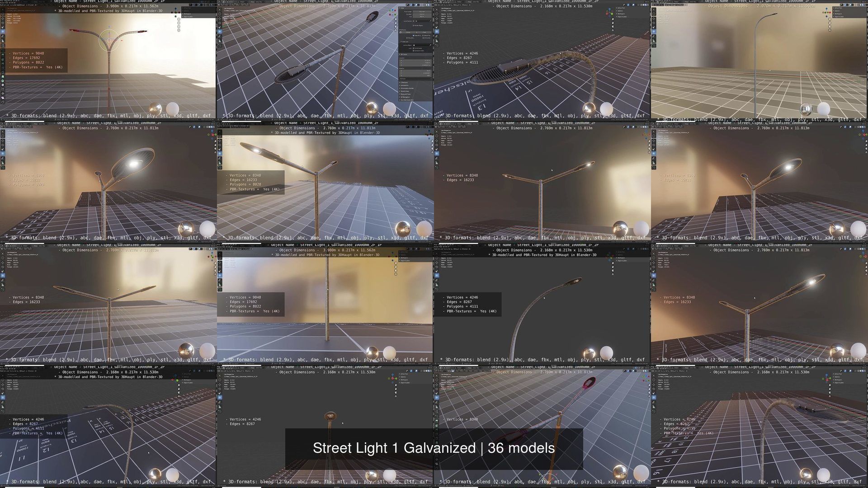Expand the Collections sidebar section

[x=404, y=83]
